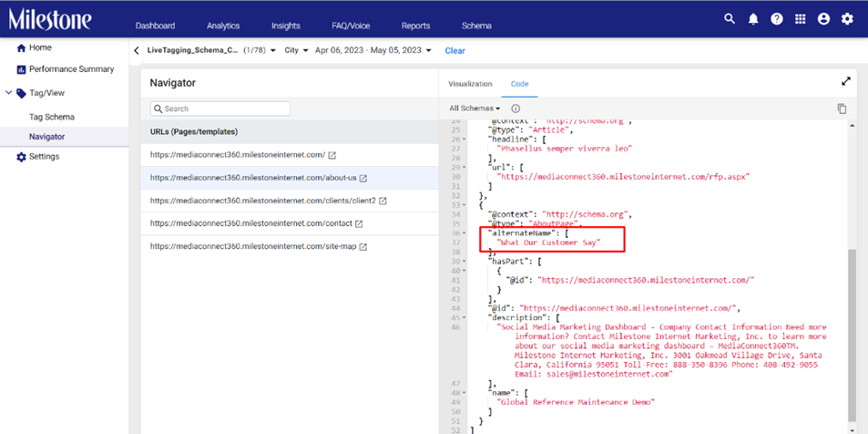Select Navigator in the sidebar
This screenshot has width=868, height=434.
coord(65,137)
